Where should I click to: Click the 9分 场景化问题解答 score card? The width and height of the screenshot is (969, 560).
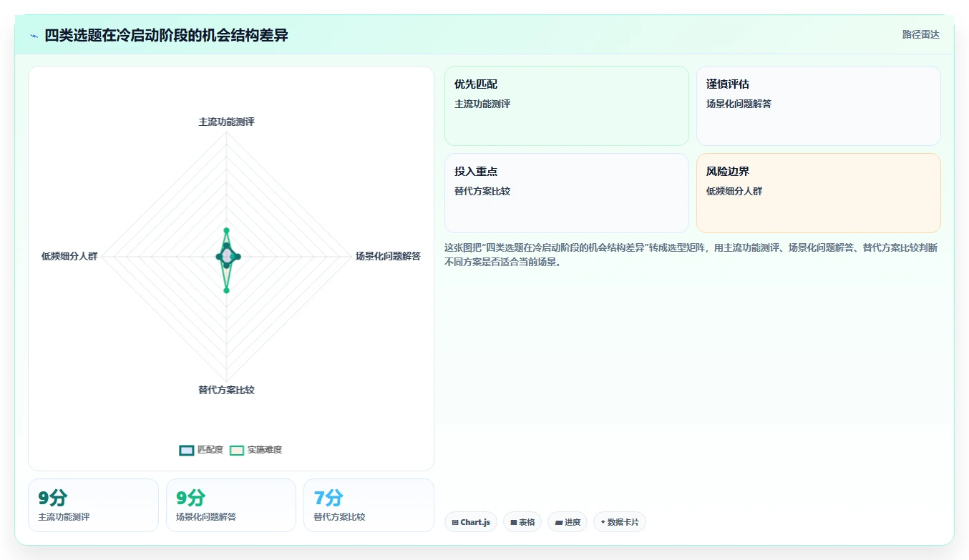(231, 505)
